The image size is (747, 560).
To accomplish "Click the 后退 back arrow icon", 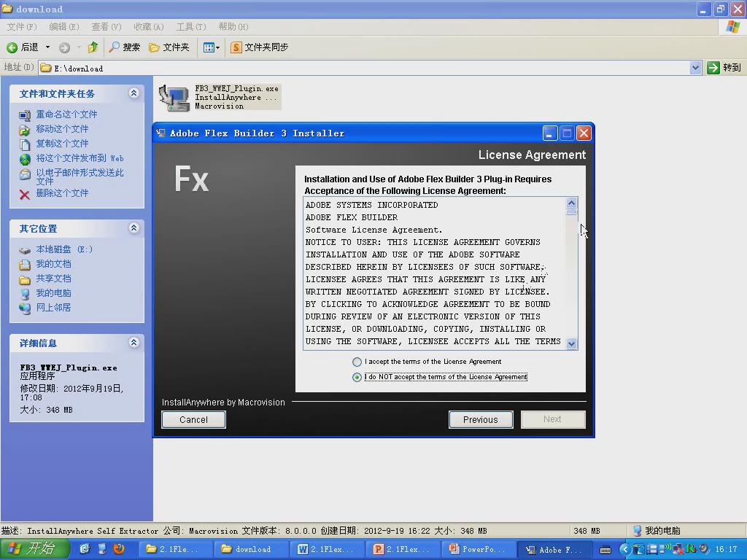I will [x=12, y=47].
